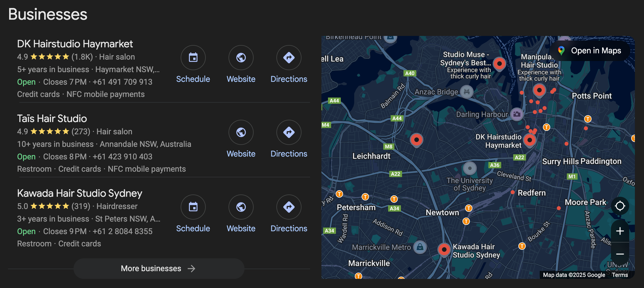The image size is (644, 288).
Task: Click the Marrickville suburb label on map
Action: point(369,263)
